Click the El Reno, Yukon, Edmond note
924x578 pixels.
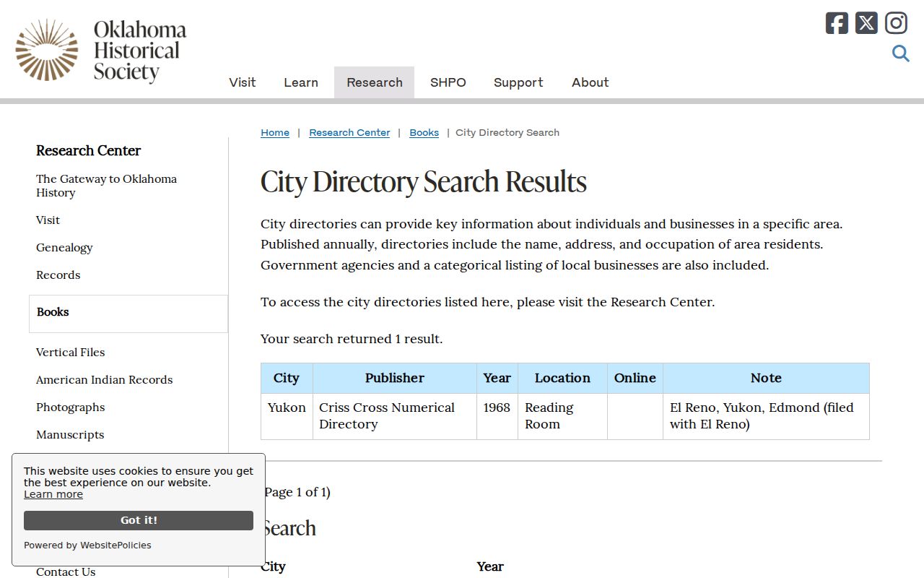766,416
